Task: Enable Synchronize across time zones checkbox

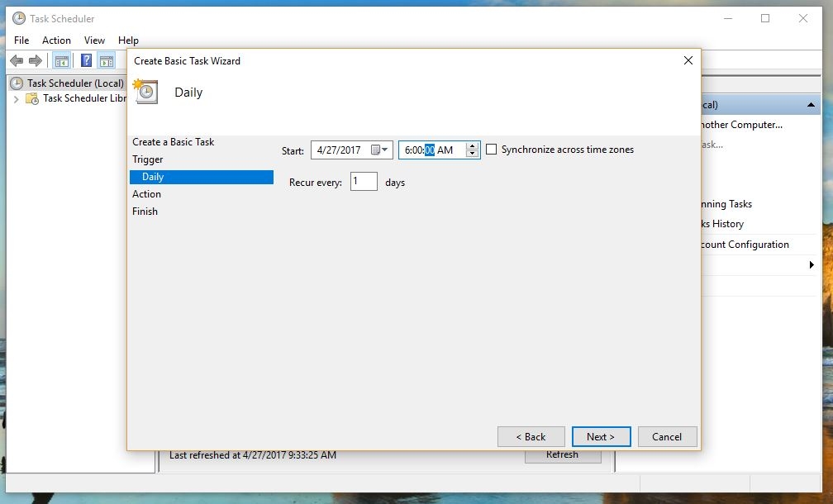Action: coord(492,150)
